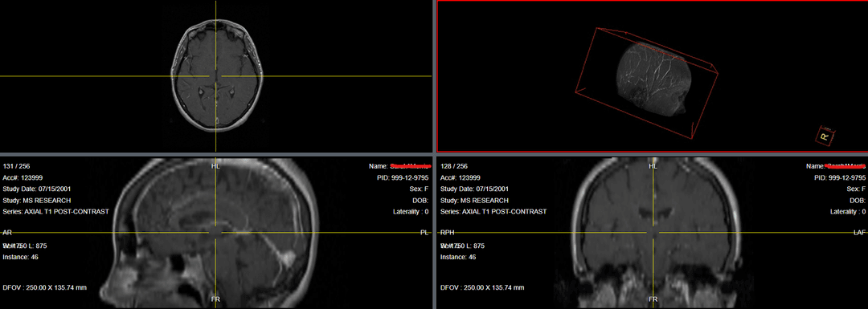Click the red bounding box around 3D head

click(646, 83)
